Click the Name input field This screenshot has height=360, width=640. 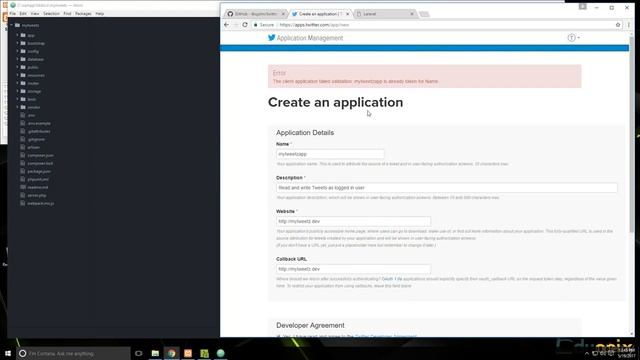[x=330, y=154]
